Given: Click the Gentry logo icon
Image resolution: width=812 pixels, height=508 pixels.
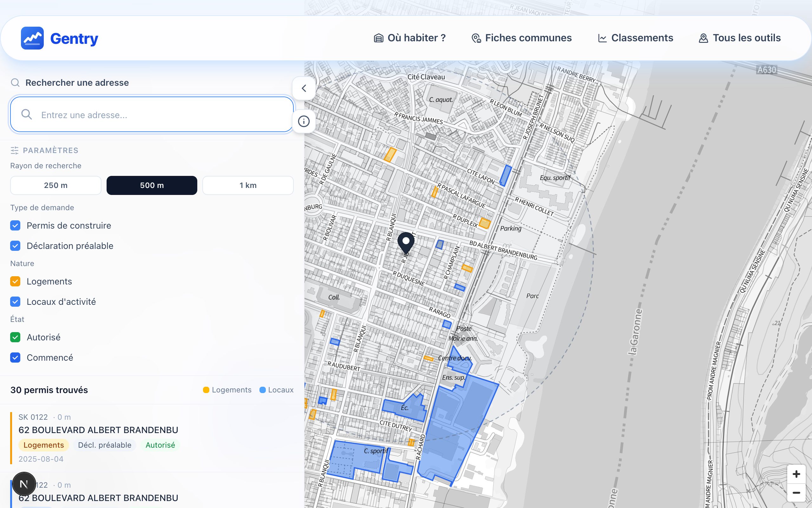Looking at the screenshot, I should (x=32, y=38).
